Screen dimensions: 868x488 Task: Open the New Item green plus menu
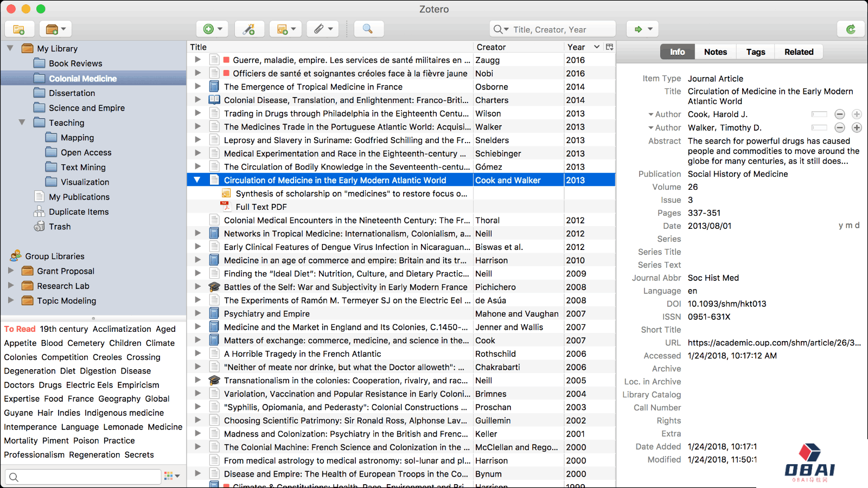point(213,29)
